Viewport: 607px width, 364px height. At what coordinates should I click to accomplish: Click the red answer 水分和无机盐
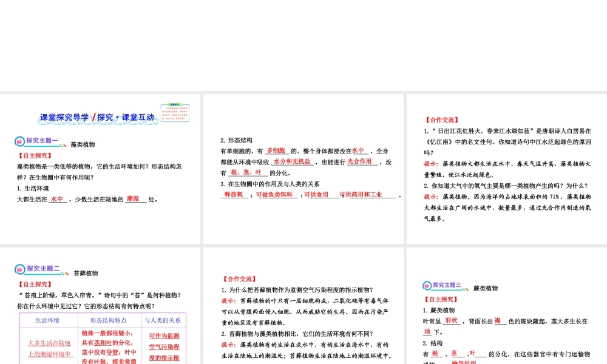(x=292, y=161)
